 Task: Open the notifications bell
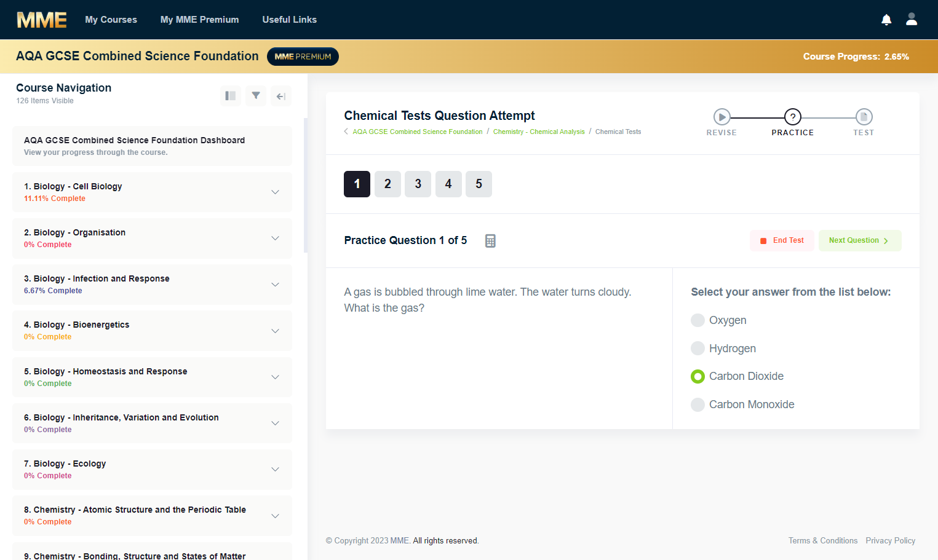(886, 20)
